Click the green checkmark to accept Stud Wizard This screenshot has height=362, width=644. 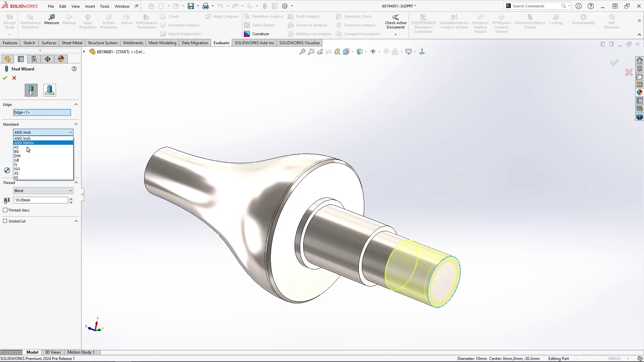[x=5, y=78]
